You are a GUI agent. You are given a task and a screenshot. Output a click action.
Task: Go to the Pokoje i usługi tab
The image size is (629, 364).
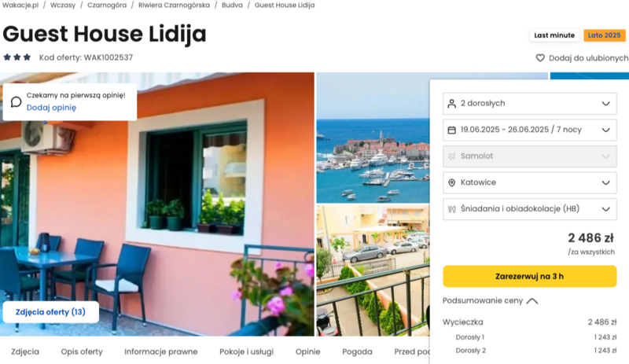coord(246,351)
